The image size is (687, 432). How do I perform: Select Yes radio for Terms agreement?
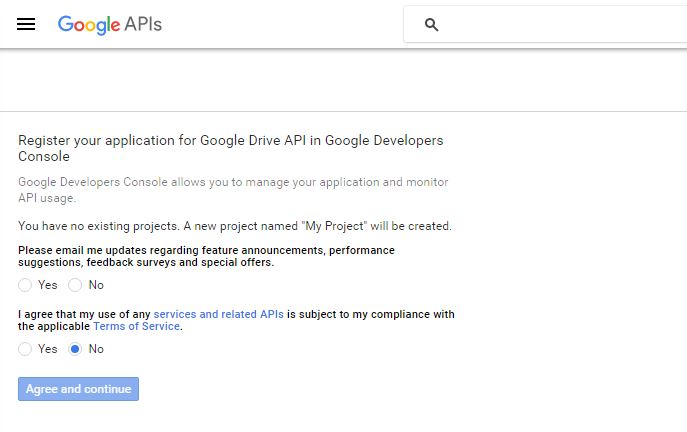click(x=25, y=349)
